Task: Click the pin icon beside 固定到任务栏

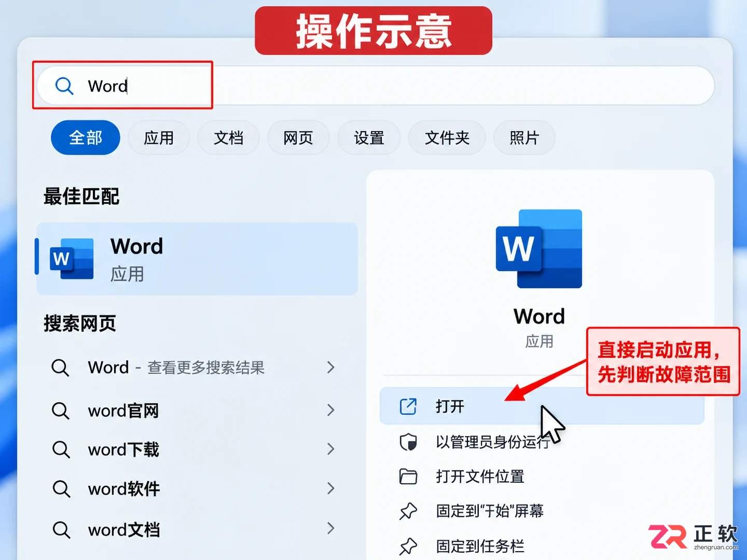Action: point(408,547)
